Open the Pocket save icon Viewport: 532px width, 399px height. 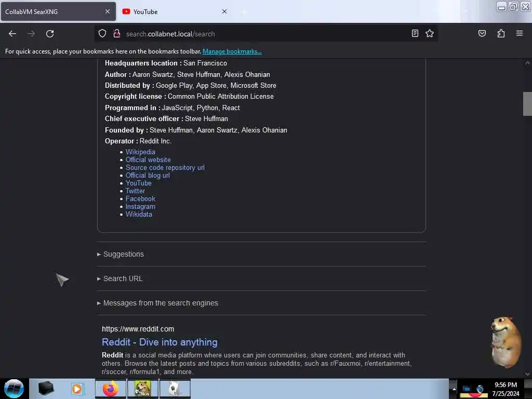coord(482,33)
